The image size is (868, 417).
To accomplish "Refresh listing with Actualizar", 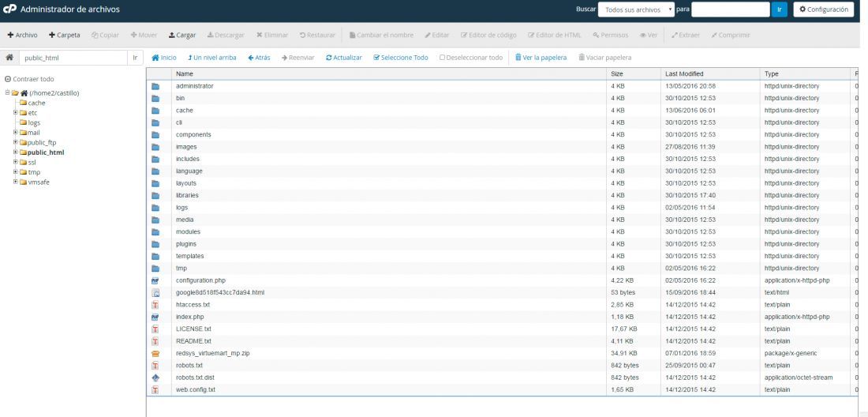I will [x=344, y=58].
